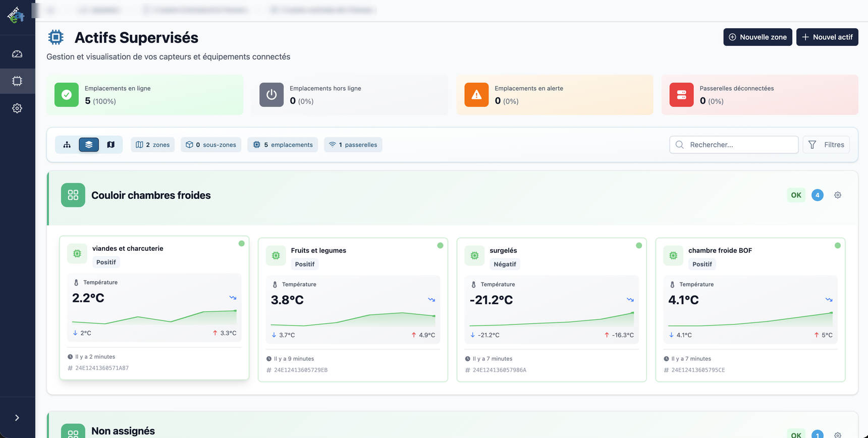
Task: Click the chip icon on viandes et charcuterie
Action: pyautogui.click(x=77, y=254)
